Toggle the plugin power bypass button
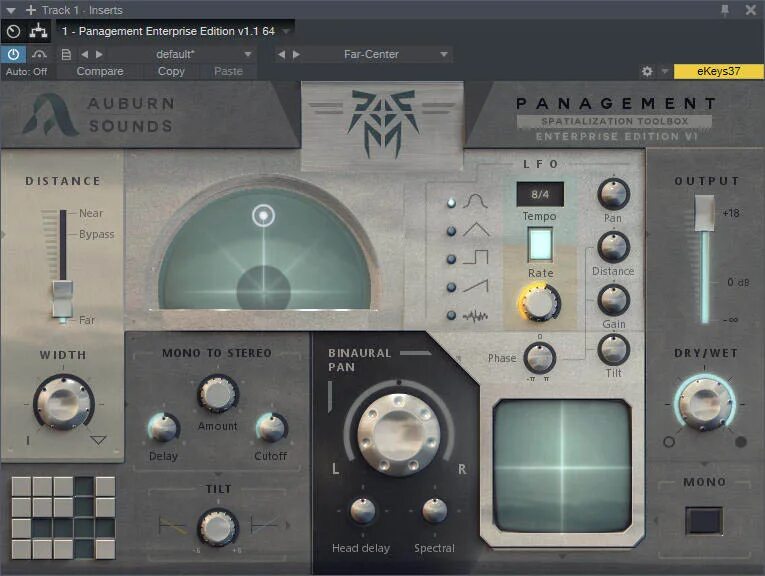 [13, 54]
